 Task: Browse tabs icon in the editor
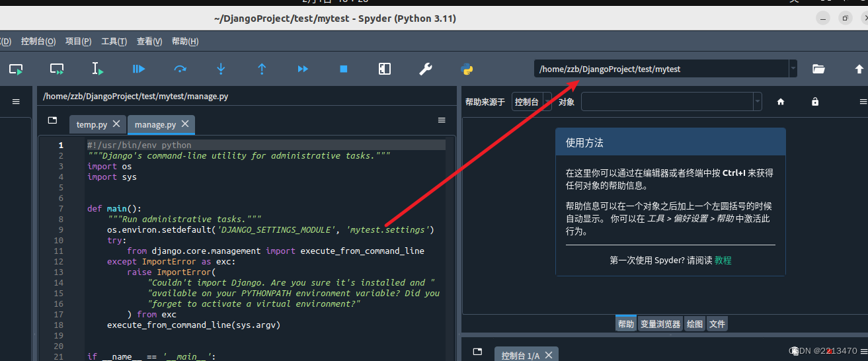[x=53, y=120]
